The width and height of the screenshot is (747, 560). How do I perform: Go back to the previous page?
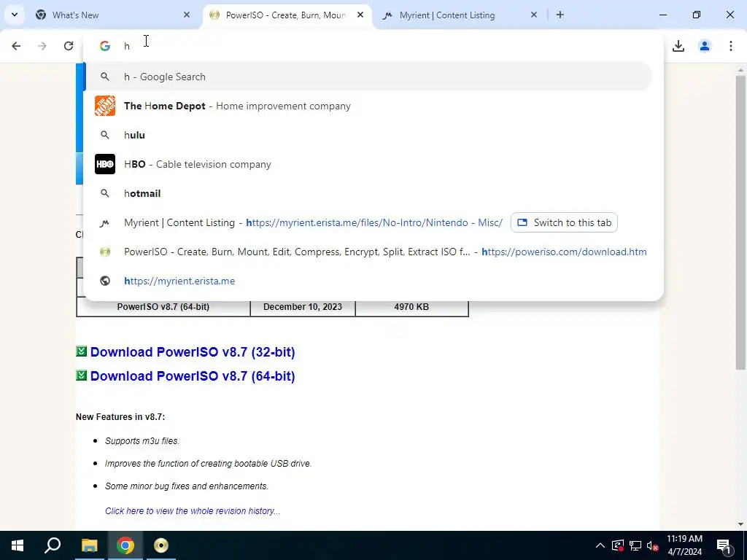(16, 46)
